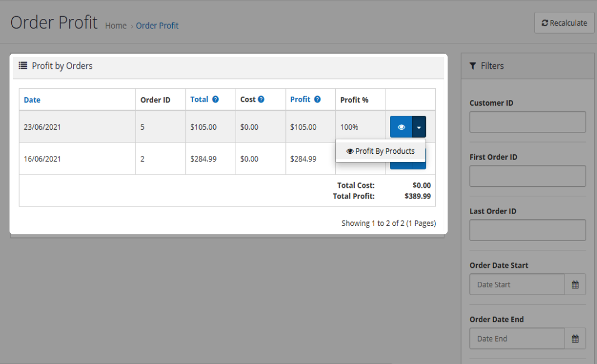Sort orders by Total column header
Viewport: 597px width, 364px height.
199,100
